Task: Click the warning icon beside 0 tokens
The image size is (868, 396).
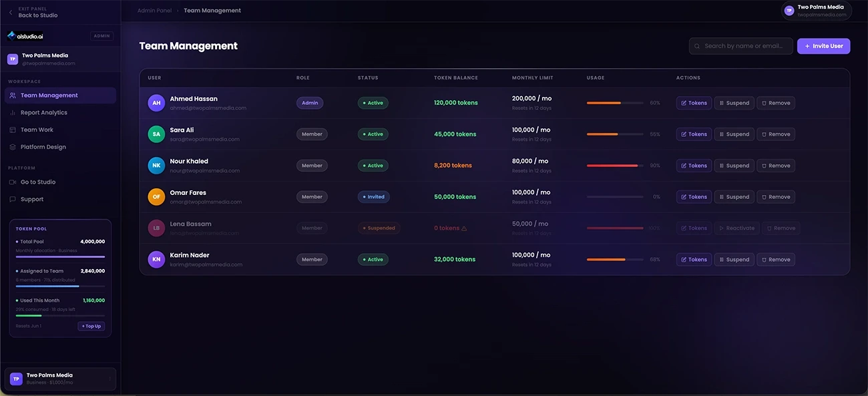Action: point(464,228)
